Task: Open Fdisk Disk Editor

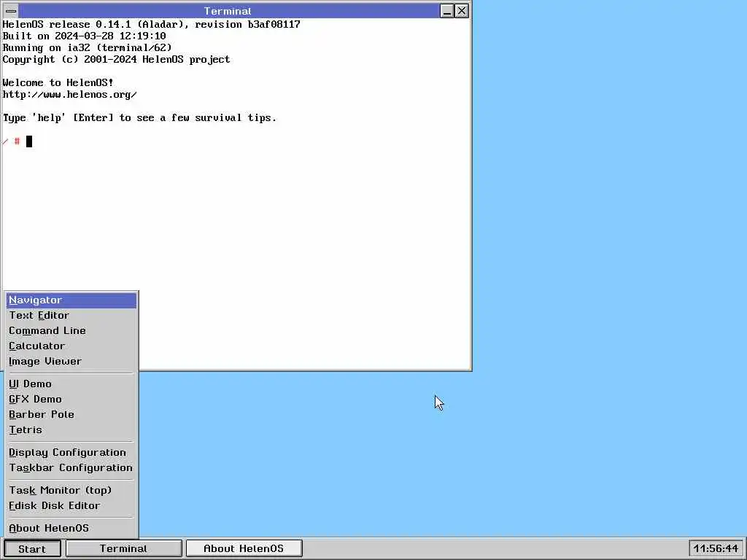Action: point(71,505)
